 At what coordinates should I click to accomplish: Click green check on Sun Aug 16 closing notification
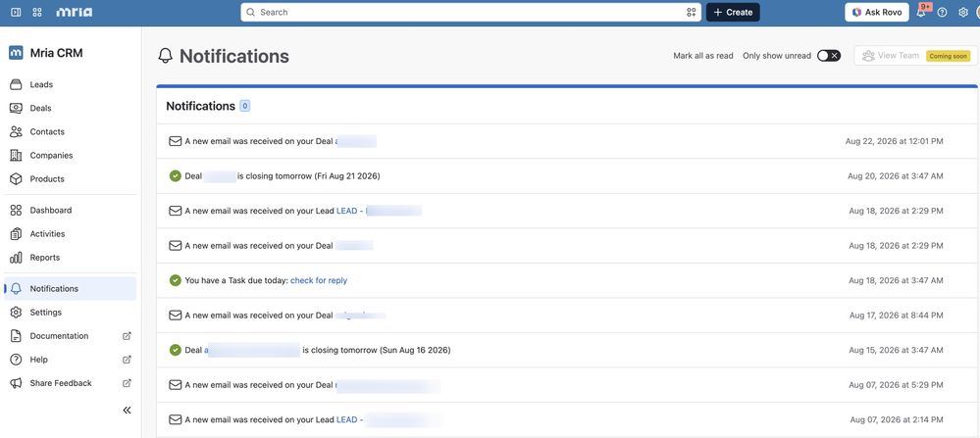coord(175,350)
